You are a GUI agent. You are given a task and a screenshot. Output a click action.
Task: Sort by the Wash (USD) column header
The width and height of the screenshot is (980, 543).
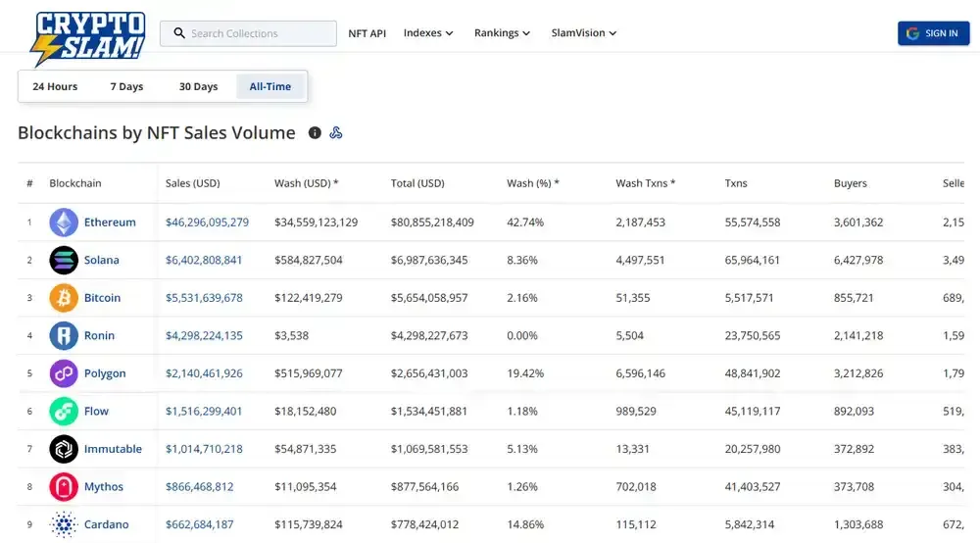click(306, 183)
